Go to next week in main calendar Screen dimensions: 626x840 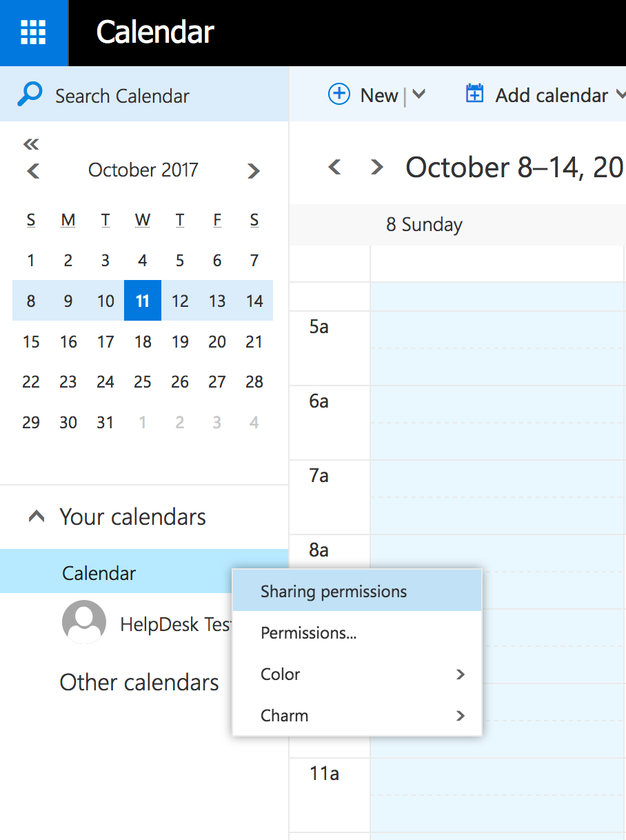click(x=376, y=167)
